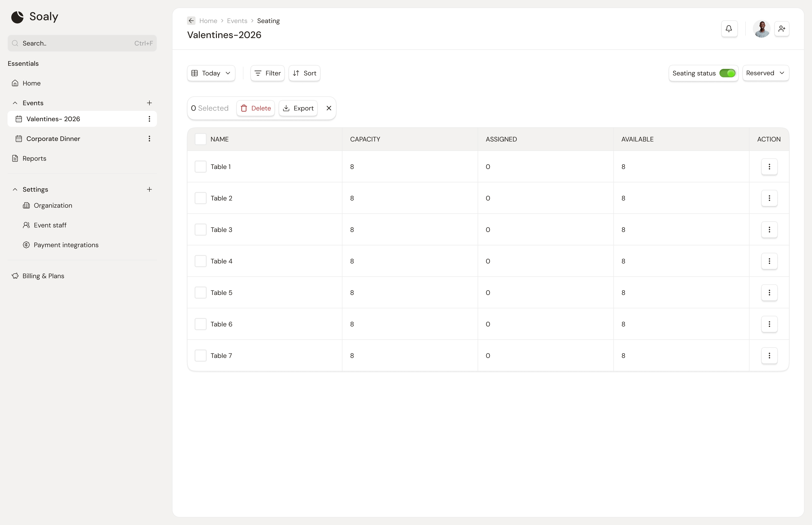Check the Table 2 checkbox
This screenshot has height=525, width=812.
tap(200, 198)
